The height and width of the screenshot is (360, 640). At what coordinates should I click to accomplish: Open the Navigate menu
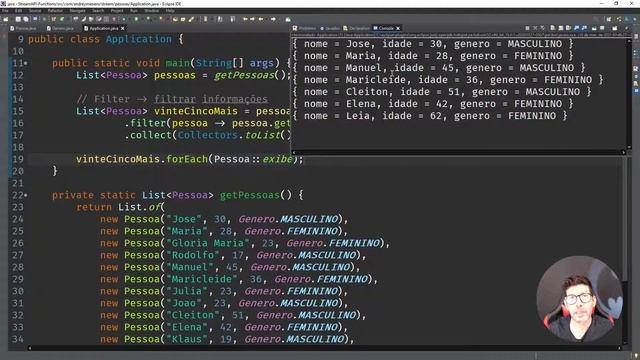78,11
